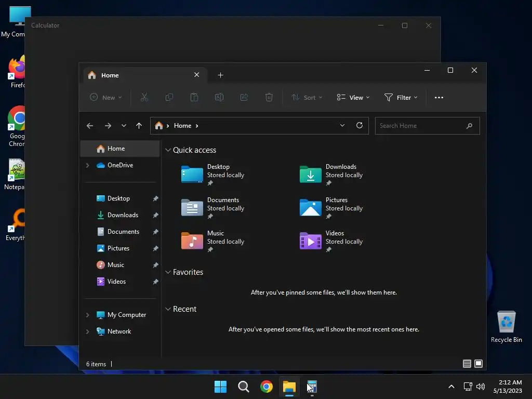Open the See more three-dots menu
The width and height of the screenshot is (532, 399).
(438, 97)
